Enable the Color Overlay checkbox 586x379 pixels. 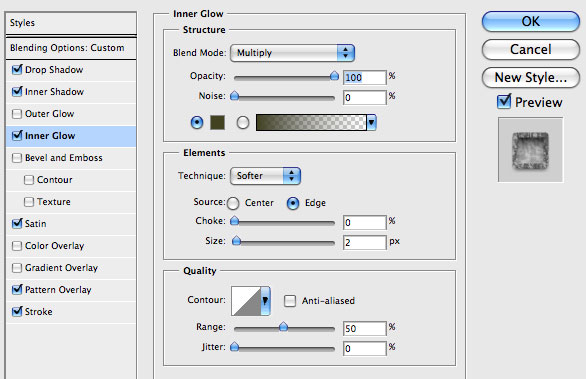[x=17, y=246]
